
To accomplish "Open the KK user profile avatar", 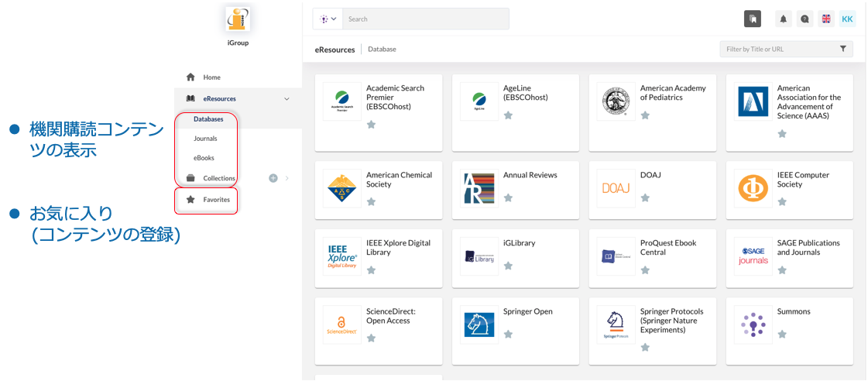I will coord(848,19).
